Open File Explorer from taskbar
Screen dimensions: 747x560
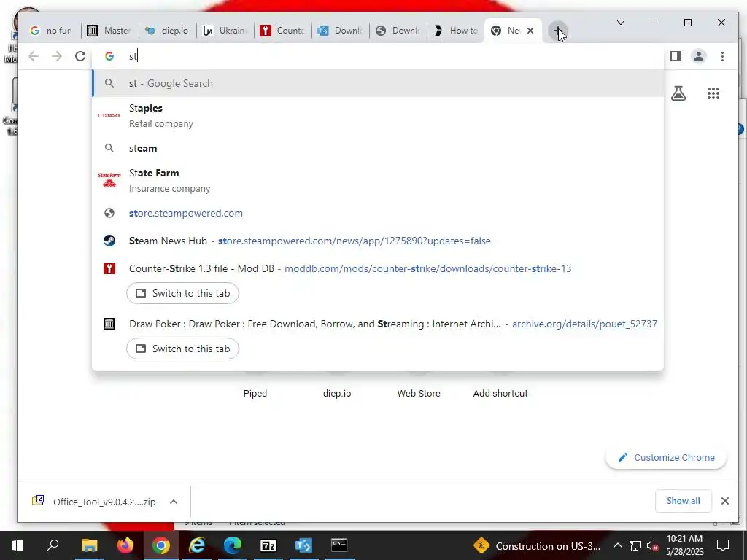(89, 545)
